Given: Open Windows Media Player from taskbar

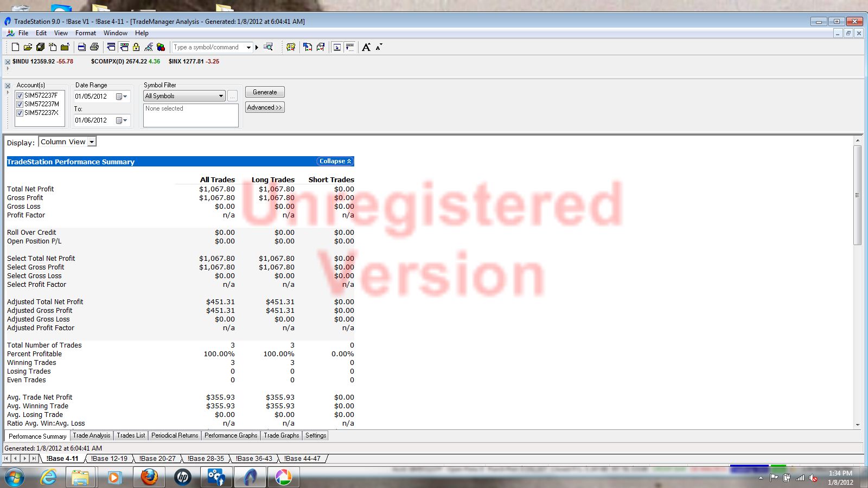Looking at the screenshot, I should [114, 478].
